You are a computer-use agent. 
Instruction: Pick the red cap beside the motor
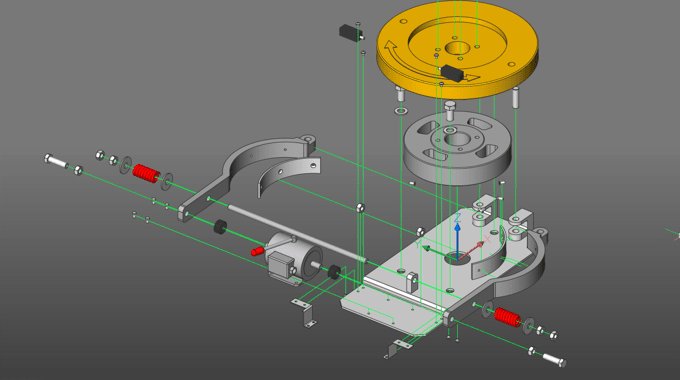tap(258, 251)
